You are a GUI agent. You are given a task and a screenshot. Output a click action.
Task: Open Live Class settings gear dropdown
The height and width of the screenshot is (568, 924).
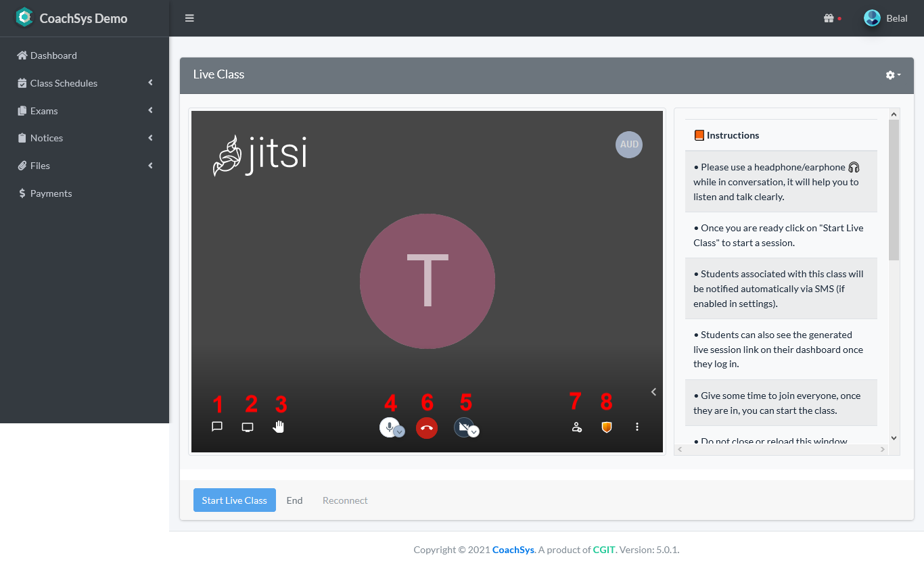(893, 75)
